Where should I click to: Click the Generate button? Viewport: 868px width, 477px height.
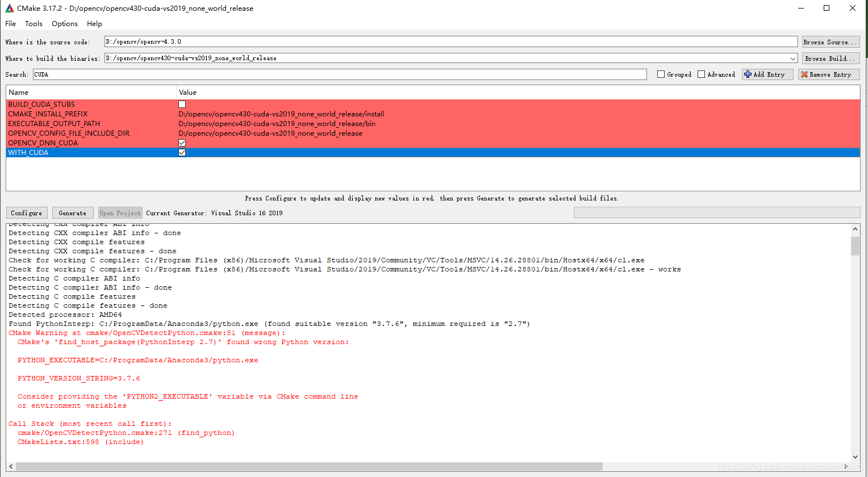[x=73, y=213]
